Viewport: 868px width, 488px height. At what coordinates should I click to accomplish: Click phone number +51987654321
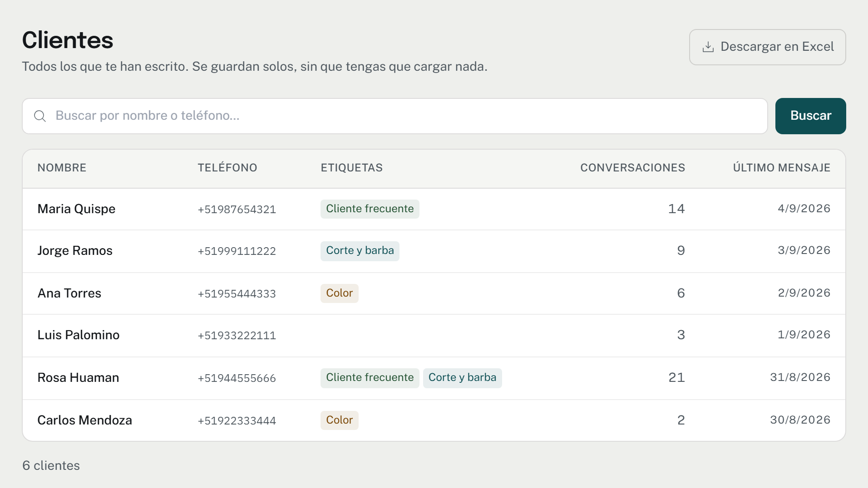click(237, 210)
